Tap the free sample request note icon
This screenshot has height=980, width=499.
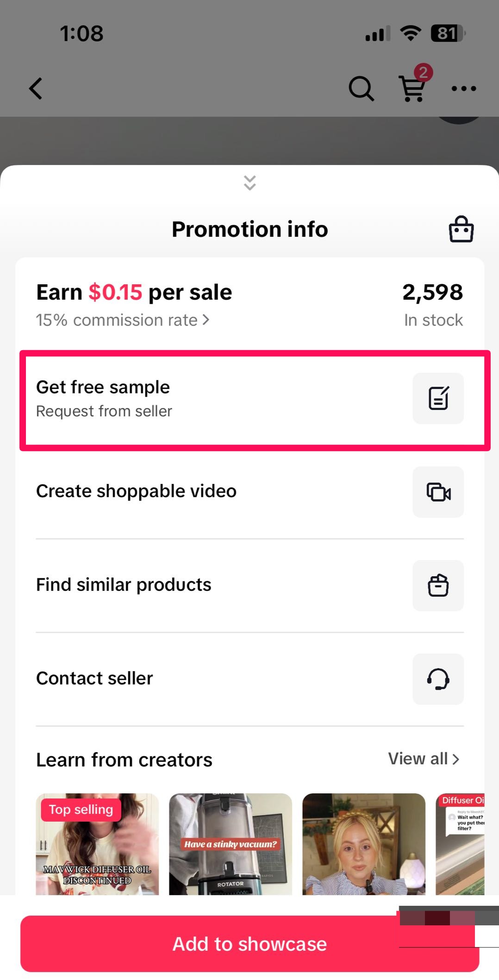point(438,398)
